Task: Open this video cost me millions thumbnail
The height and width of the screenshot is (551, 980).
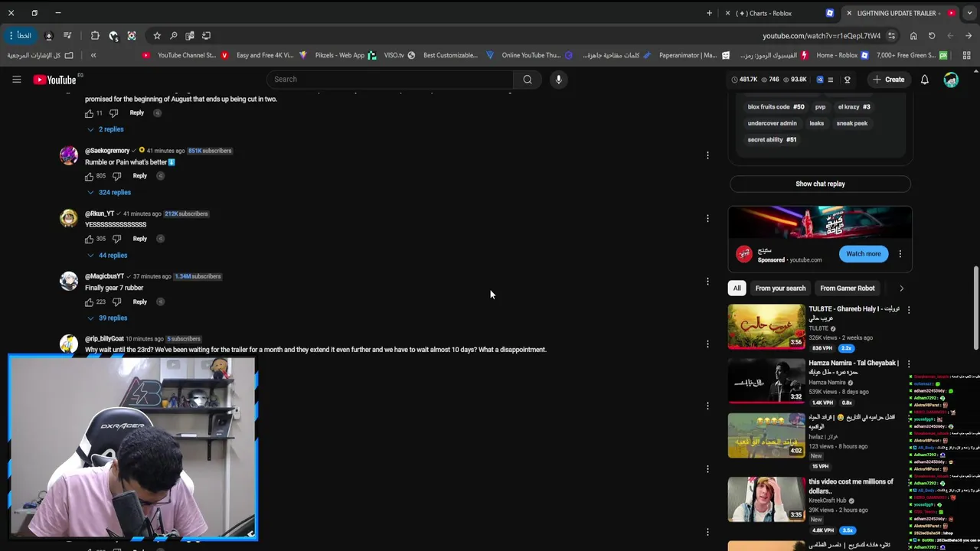Action: [x=766, y=499]
